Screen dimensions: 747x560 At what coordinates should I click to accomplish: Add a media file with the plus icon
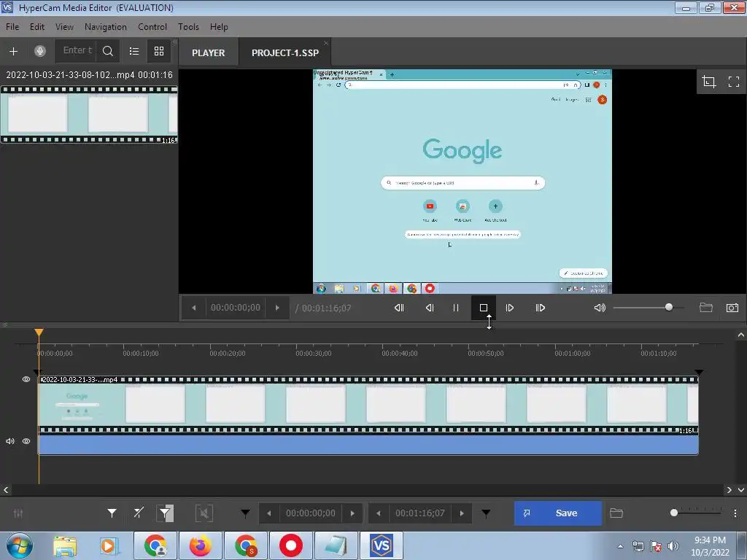(x=13, y=51)
